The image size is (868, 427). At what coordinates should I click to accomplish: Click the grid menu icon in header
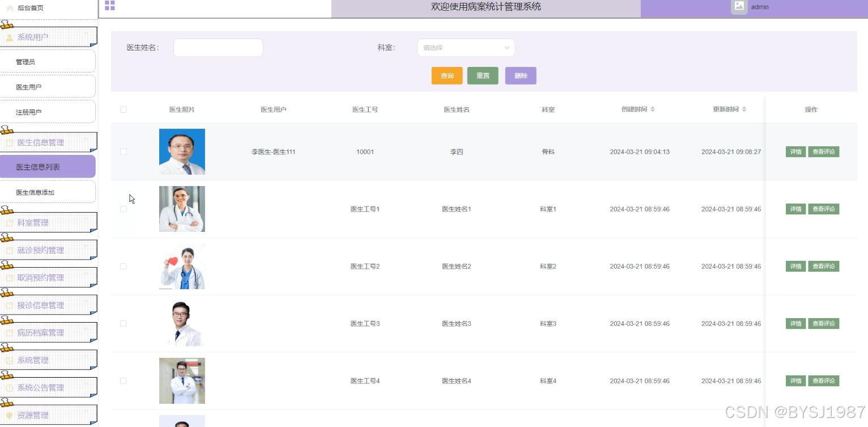coord(110,6)
